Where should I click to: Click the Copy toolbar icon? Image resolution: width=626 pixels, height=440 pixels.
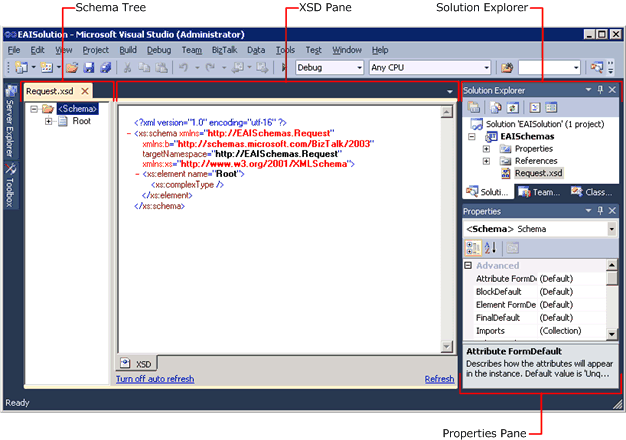[144, 67]
